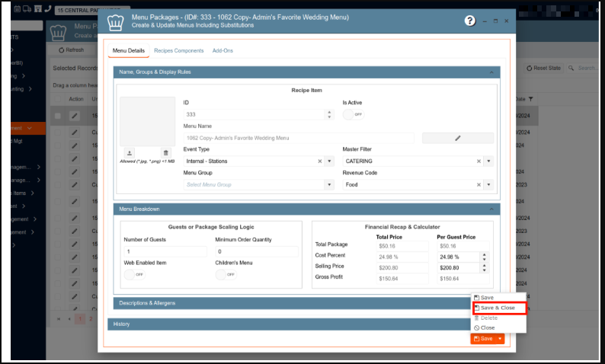Image resolution: width=605 pixels, height=364 pixels.
Task: Open the Add-Ons tab
Action: [222, 50]
